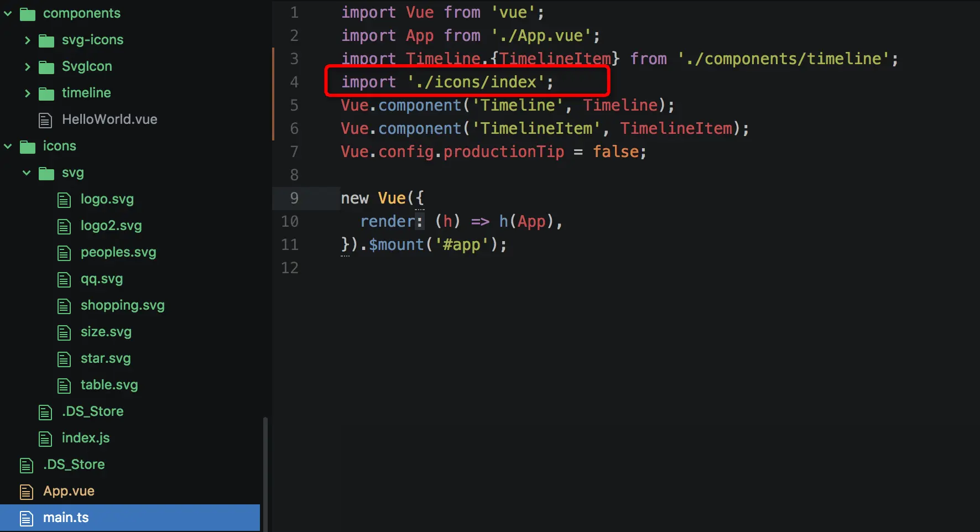
Task: Click the peoples.svg file icon
Action: coord(64,253)
